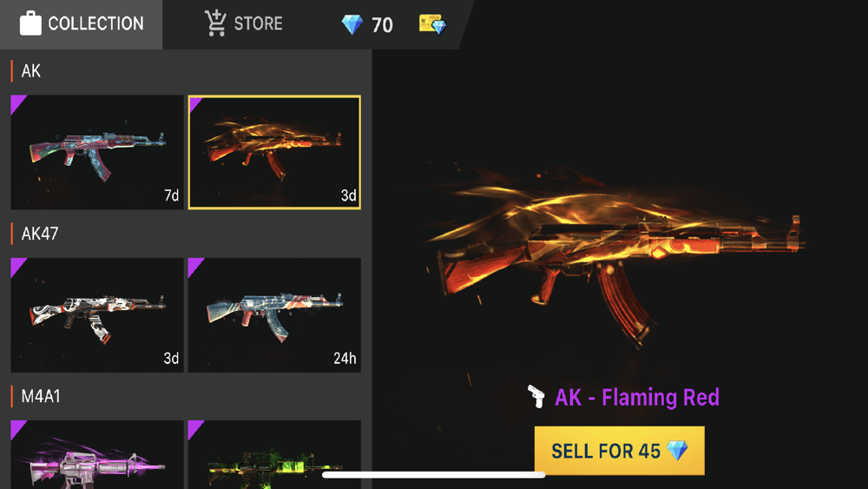Click the Sell For 45 button

(x=620, y=450)
